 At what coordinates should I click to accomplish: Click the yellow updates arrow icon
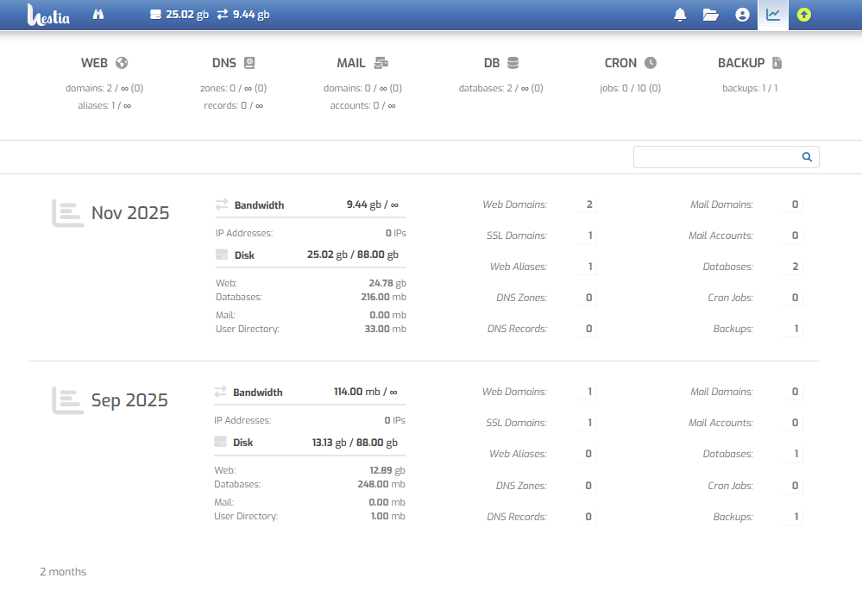[803, 15]
